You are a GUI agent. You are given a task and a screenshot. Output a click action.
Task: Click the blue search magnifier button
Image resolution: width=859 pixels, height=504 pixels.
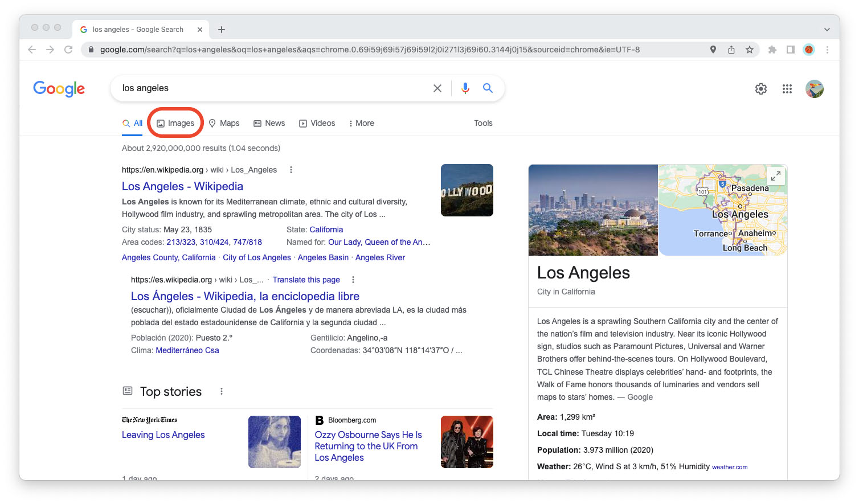click(488, 88)
